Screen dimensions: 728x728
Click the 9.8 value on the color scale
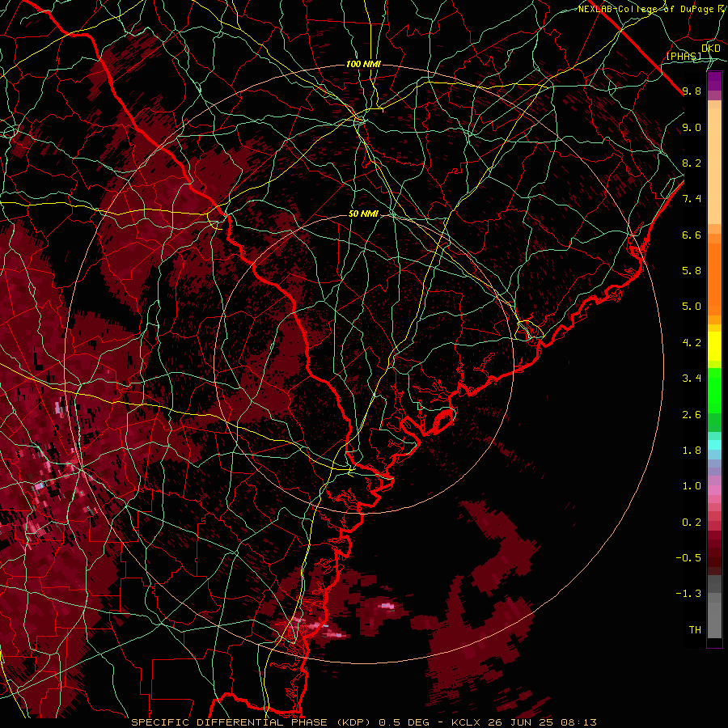click(x=692, y=91)
